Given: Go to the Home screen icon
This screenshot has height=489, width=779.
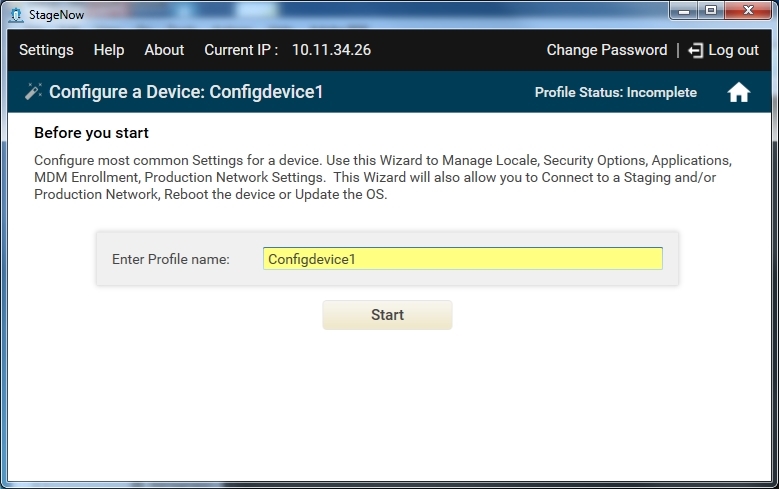Looking at the screenshot, I should [738, 93].
